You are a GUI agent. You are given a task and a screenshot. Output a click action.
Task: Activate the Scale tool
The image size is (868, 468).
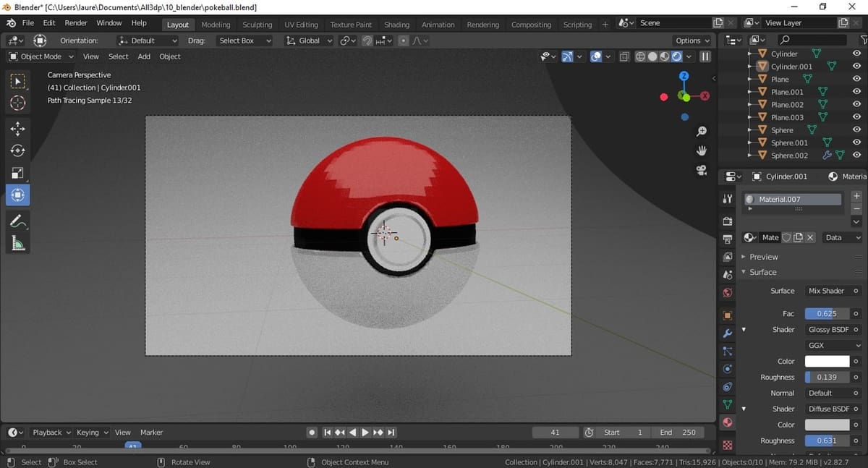point(18,173)
